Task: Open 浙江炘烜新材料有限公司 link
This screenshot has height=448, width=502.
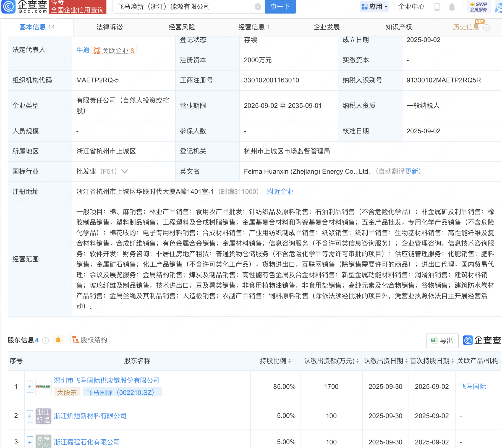Action: [x=90, y=416]
